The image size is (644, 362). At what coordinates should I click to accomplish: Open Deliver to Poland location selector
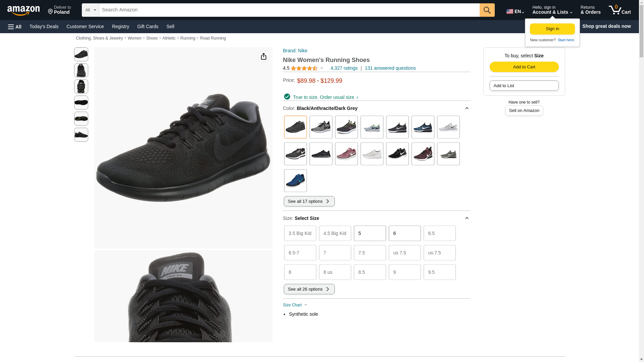click(x=59, y=10)
